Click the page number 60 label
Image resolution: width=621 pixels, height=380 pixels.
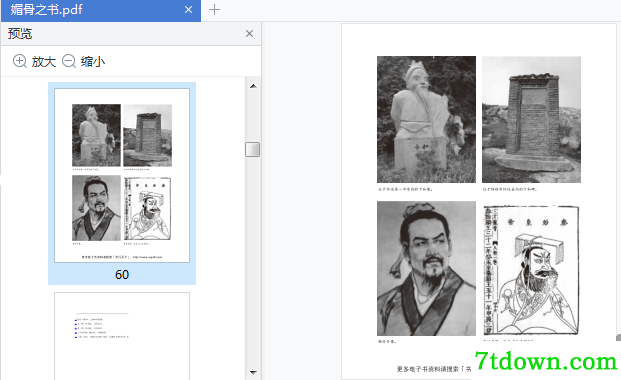click(x=122, y=275)
